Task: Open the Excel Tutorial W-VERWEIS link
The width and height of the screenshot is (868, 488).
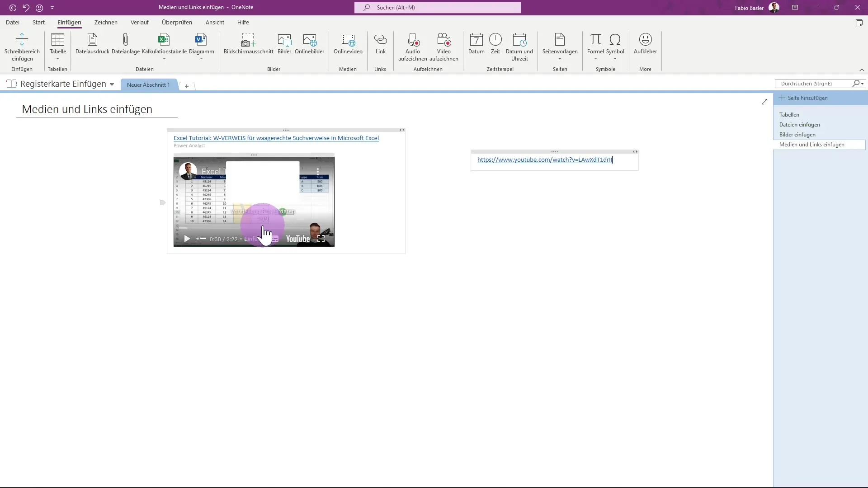Action: 276,138
